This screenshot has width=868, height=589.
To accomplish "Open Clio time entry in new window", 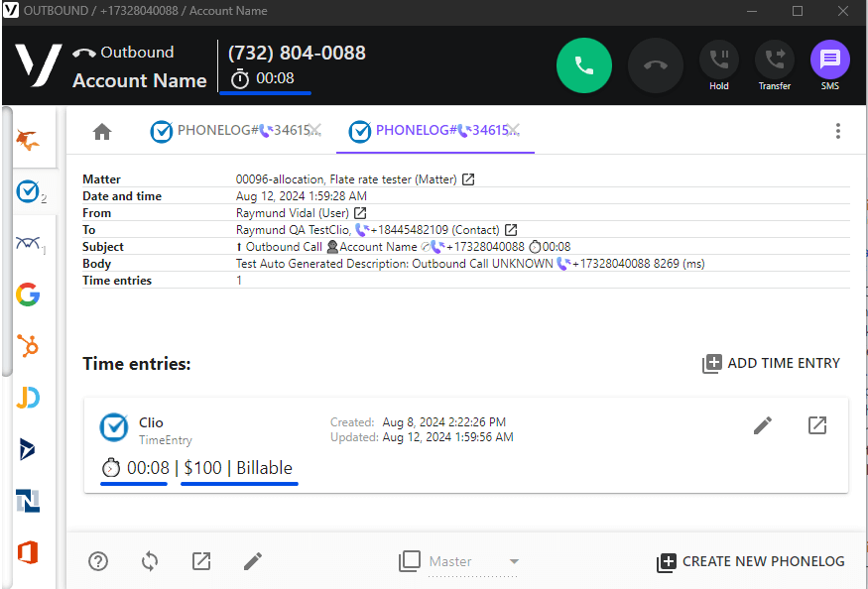I will 817,425.
